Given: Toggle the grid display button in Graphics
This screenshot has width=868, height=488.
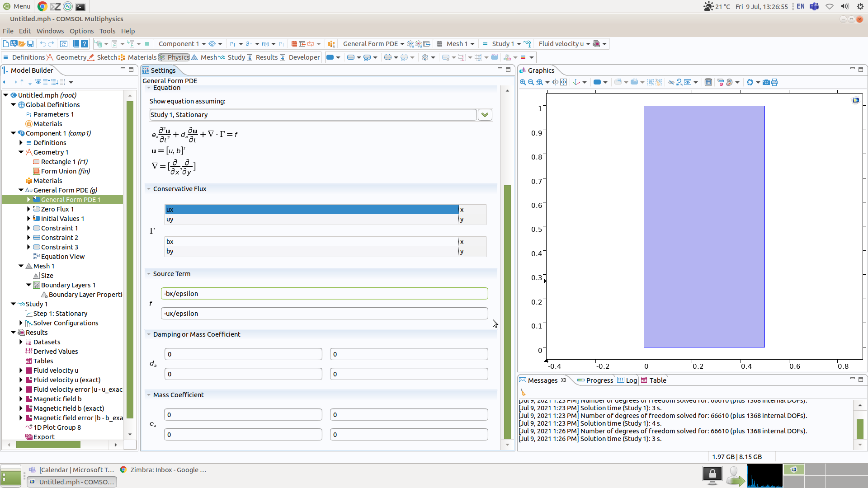Looking at the screenshot, I should click(x=708, y=82).
